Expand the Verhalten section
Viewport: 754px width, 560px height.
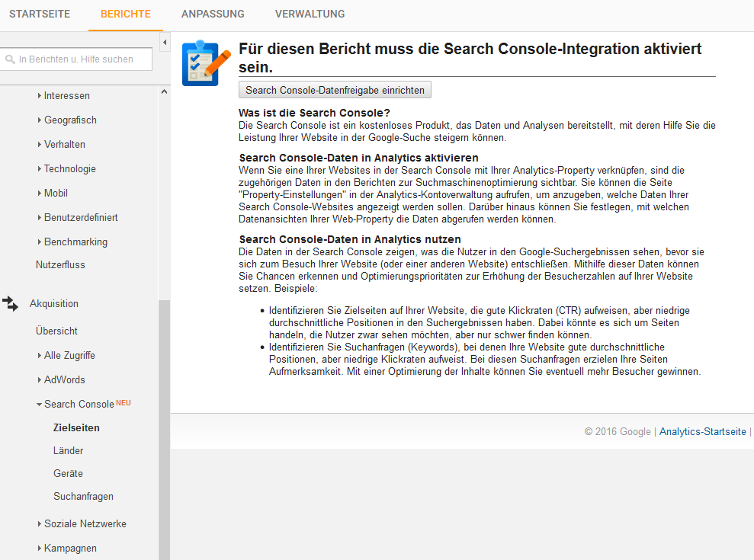pos(61,144)
